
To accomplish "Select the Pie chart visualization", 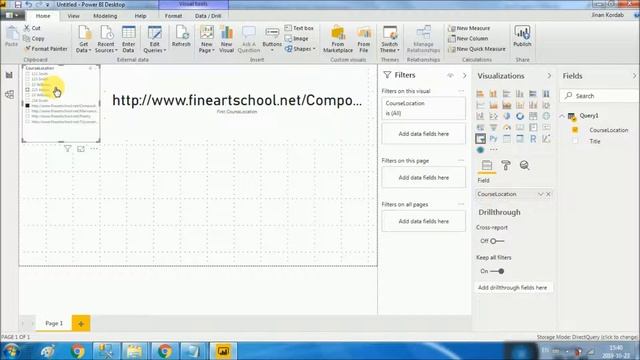I will 507,116.
